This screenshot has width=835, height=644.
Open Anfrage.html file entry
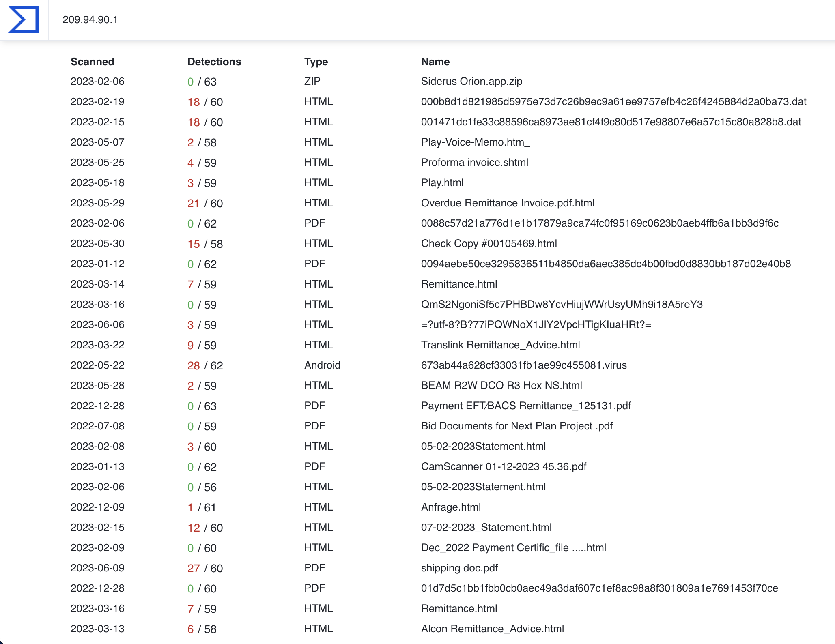tap(451, 507)
